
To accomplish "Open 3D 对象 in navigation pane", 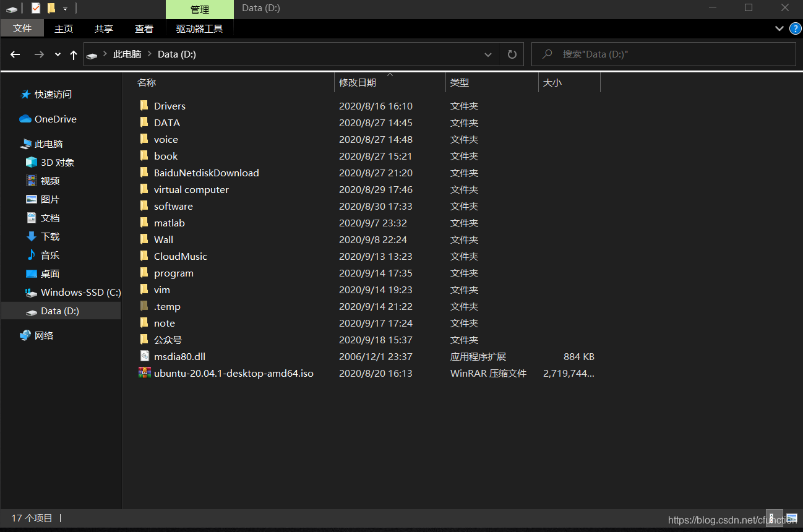I will tap(58, 162).
